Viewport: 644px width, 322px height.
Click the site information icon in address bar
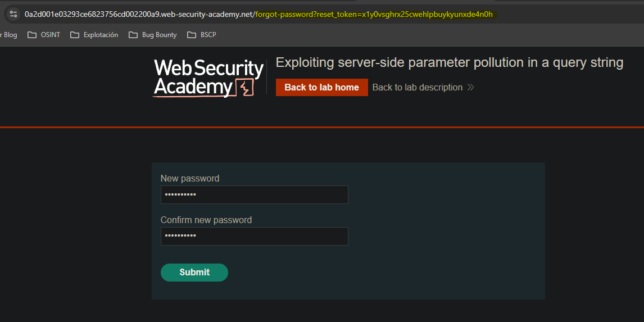tap(14, 14)
